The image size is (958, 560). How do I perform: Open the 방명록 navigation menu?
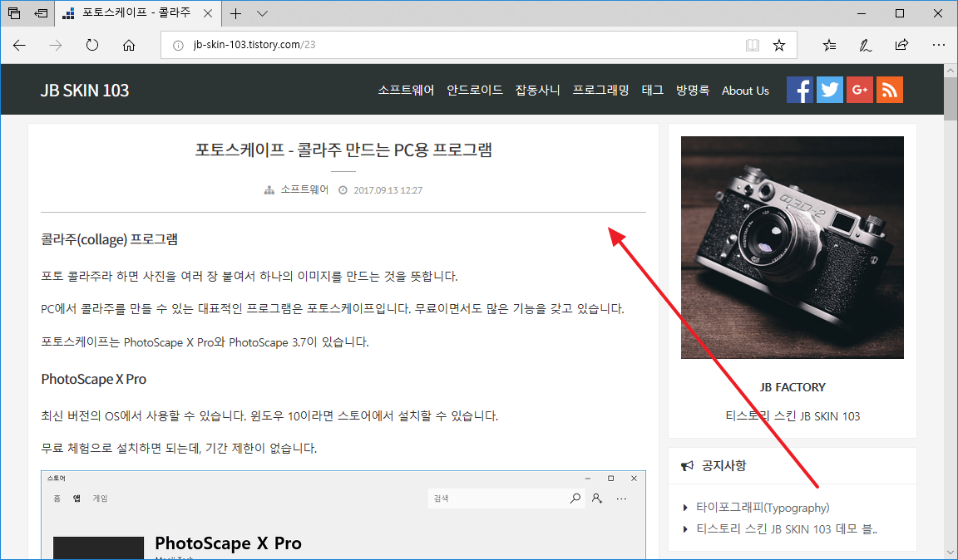click(x=693, y=91)
